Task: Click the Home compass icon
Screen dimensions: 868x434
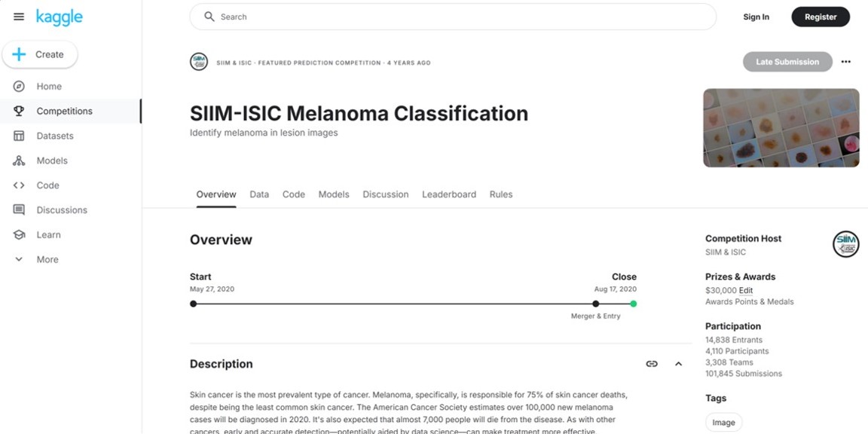Action: click(19, 87)
